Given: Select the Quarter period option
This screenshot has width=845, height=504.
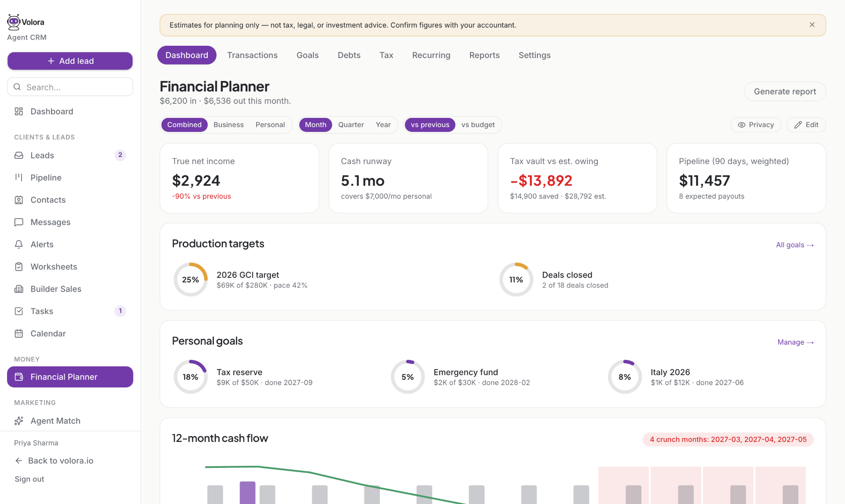Looking at the screenshot, I should click(x=351, y=125).
